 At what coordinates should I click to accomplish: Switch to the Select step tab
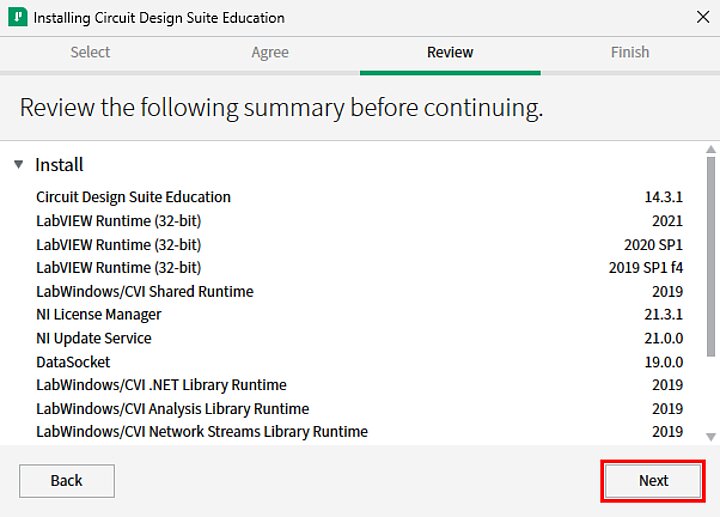coord(90,52)
